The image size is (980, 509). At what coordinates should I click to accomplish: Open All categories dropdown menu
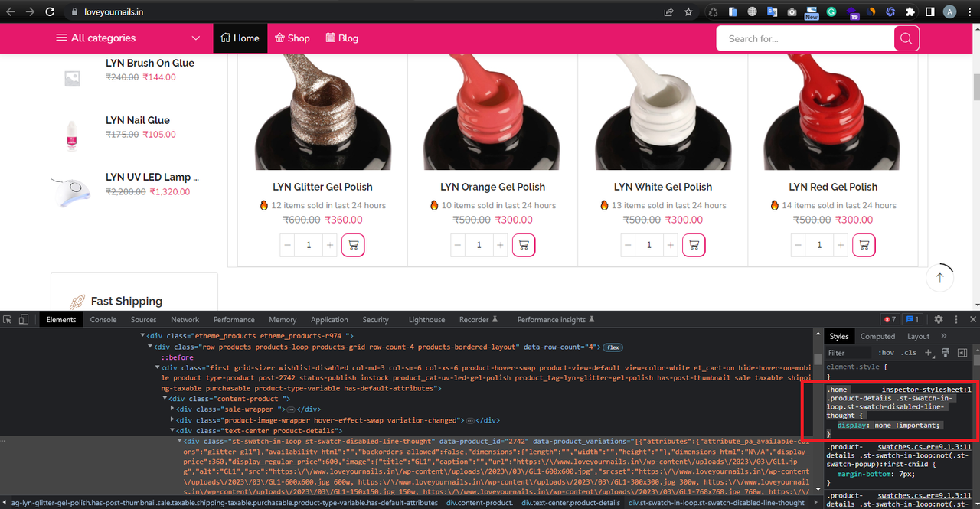128,38
